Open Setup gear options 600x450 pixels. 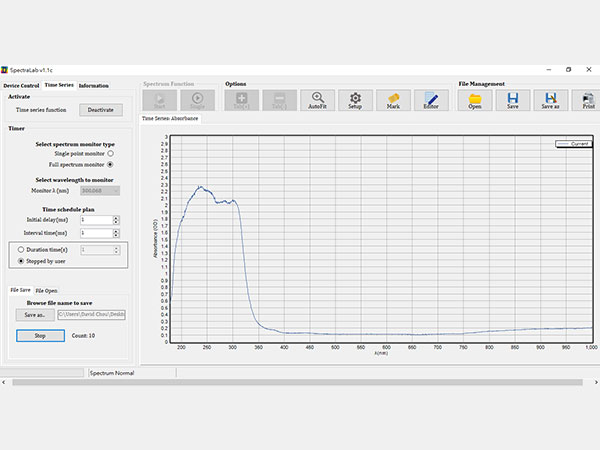[x=355, y=100]
